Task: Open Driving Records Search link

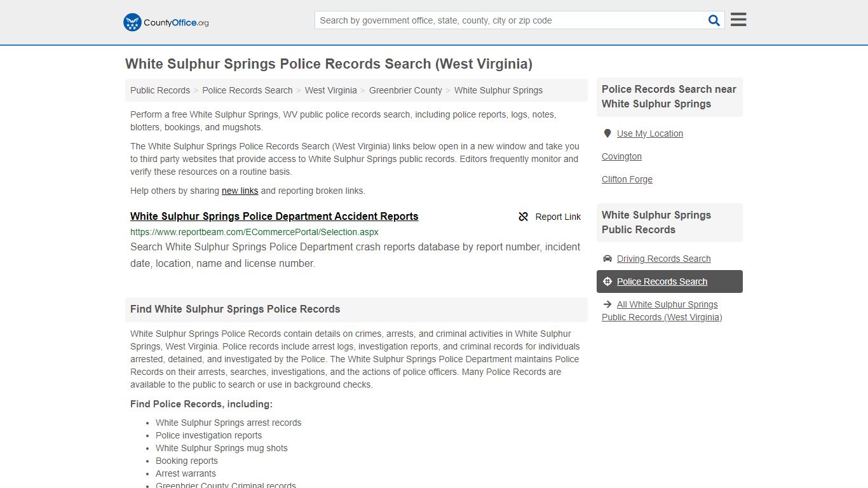Action: click(664, 259)
